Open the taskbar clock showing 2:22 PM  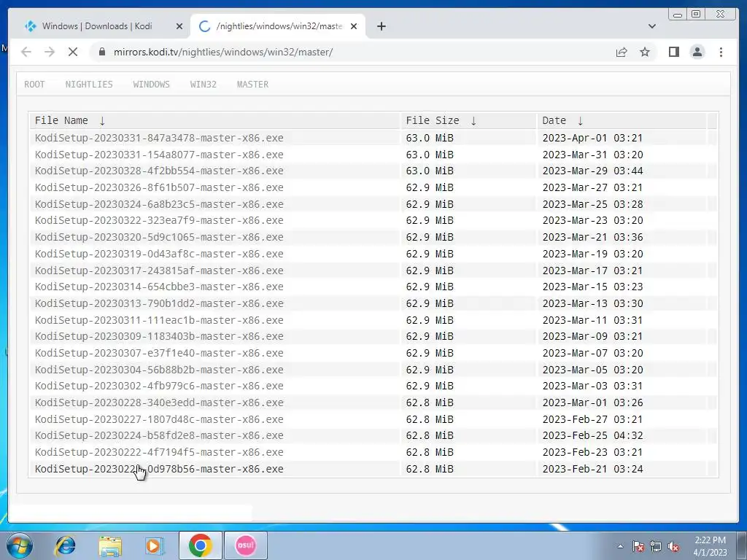coord(710,546)
